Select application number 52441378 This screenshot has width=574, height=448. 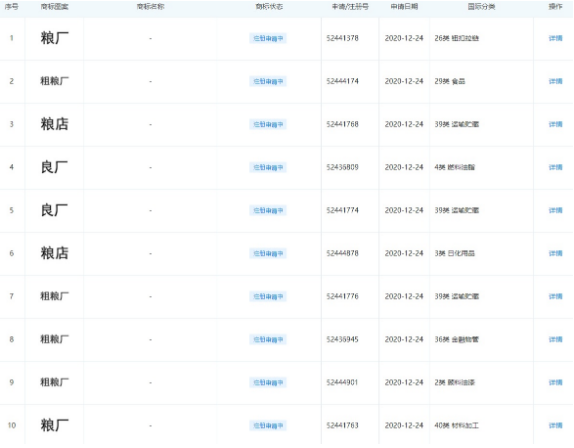(x=342, y=38)
